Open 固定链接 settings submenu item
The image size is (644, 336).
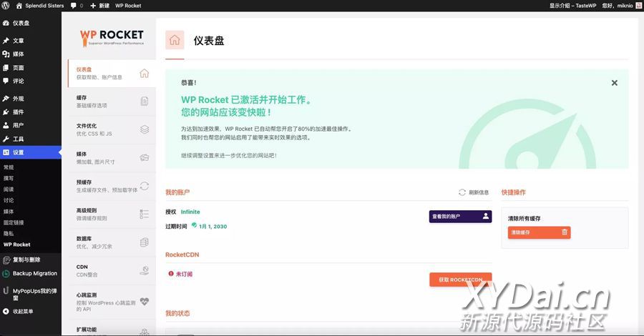tap(14, 222)
